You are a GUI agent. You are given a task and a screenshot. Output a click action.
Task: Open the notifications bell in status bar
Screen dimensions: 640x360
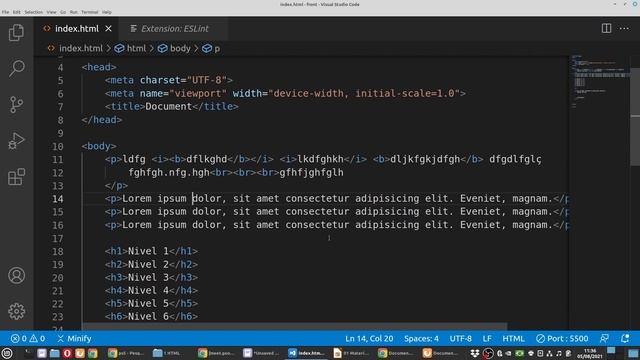(x=624, y=338)
